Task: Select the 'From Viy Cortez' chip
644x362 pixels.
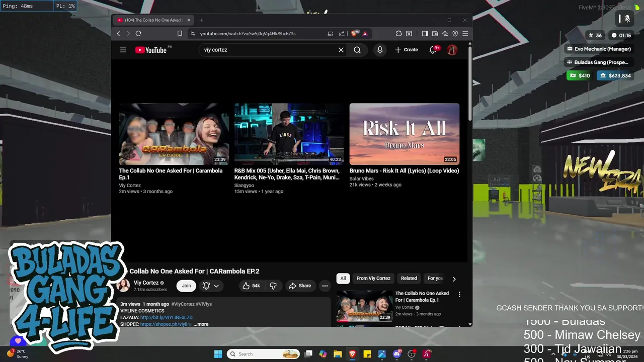Action: tap(373, 278)
